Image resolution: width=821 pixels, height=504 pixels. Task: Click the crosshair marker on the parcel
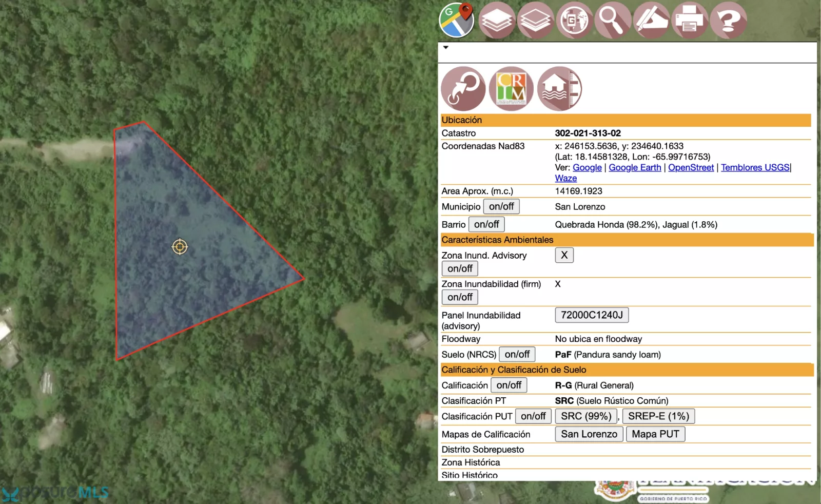click(180, 247)
